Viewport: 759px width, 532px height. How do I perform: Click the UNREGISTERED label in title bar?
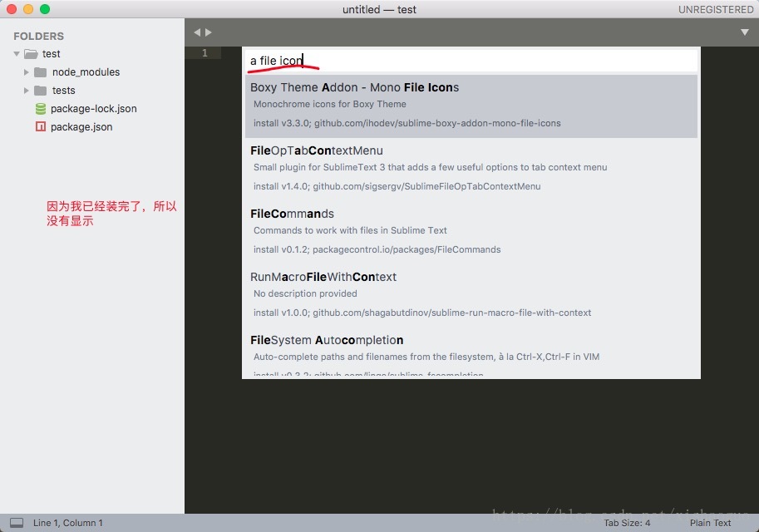click(716, 10)
